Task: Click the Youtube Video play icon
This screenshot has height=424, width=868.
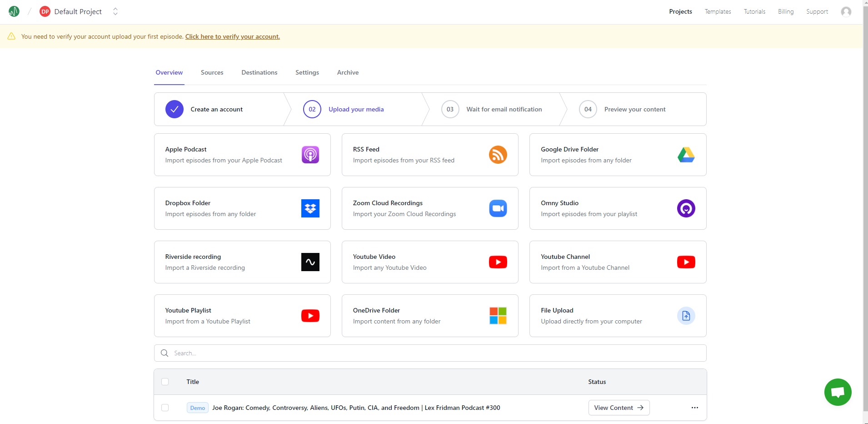Action: 498,262
